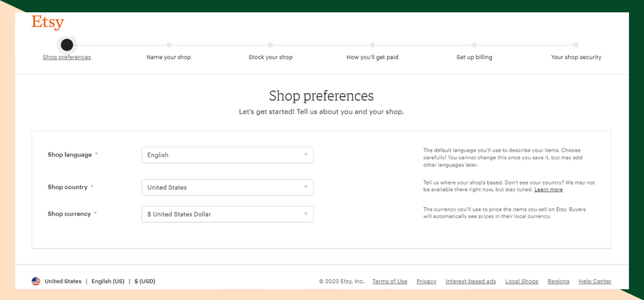The height and width of the screenshot is (300, 644).
Task: Open the Regions footer link
Action: (x=558, y=281)
